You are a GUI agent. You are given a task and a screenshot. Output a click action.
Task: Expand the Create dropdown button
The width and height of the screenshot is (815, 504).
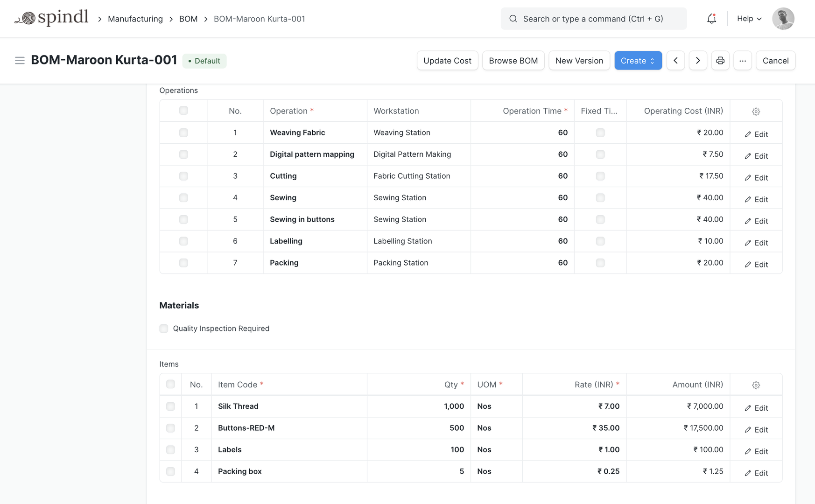point(638,61)
